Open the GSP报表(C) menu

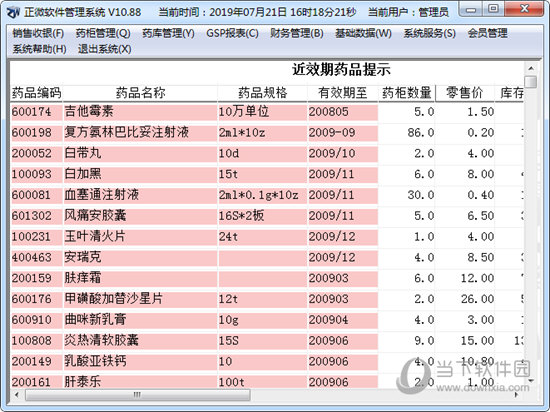[x=232, y=33]
